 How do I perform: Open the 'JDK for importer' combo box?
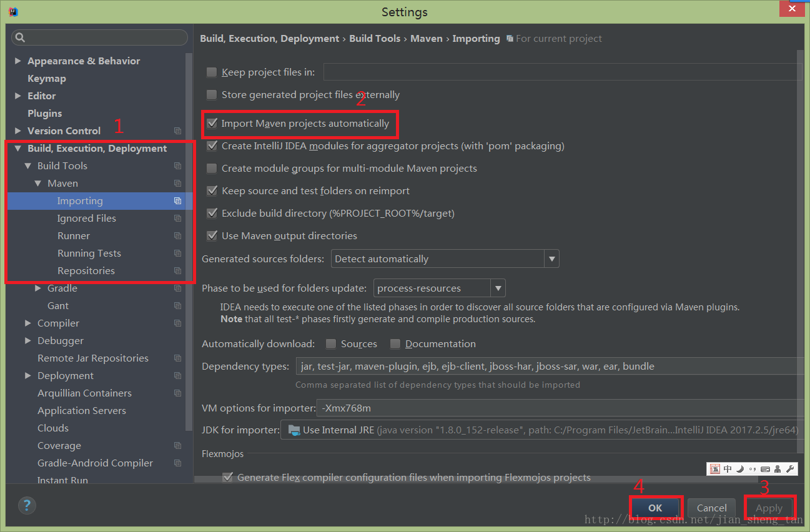(x=541, y=430)
